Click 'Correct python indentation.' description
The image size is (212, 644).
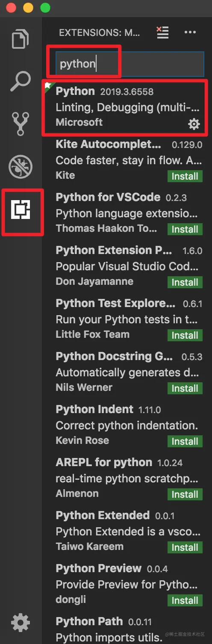coord(127,425)
